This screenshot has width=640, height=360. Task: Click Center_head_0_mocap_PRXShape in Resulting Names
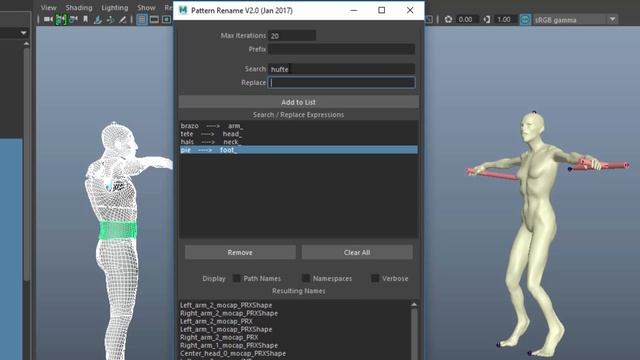tap(233, 353)
